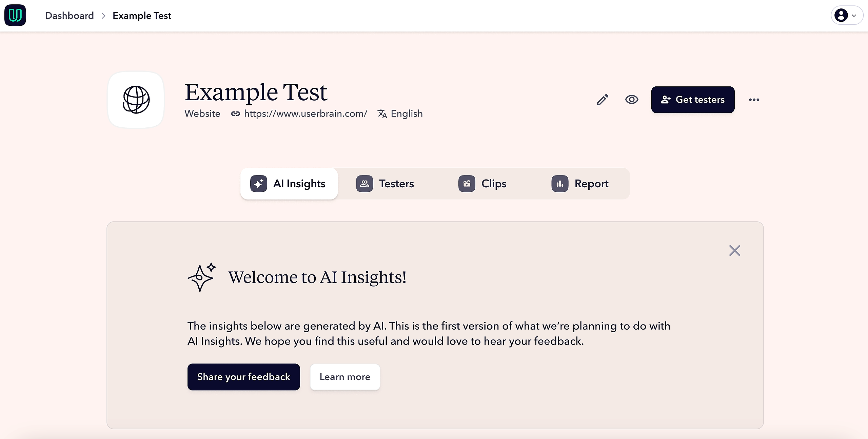Image resolution: width=868 pixels, height=439 pixels.
Task: Click Share your feedback button
Action: (243, 377)
